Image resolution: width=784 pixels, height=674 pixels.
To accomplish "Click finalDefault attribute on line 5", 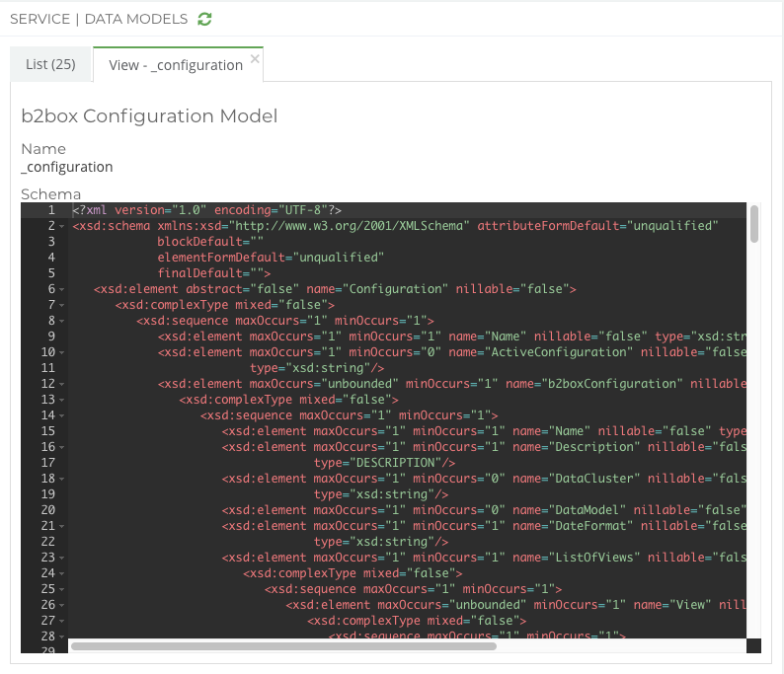I will pyautogui.click(x=210, y=273).
